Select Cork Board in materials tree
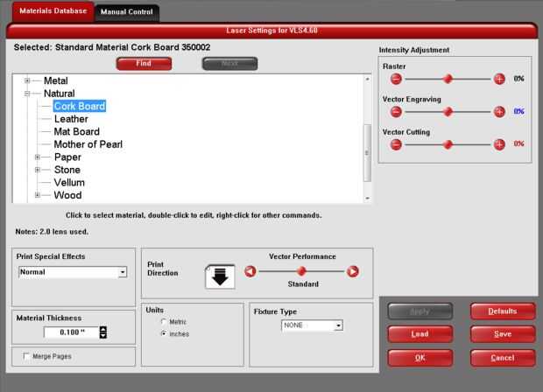543x392 pixels. pyautogui.click(x=80, y=106)
